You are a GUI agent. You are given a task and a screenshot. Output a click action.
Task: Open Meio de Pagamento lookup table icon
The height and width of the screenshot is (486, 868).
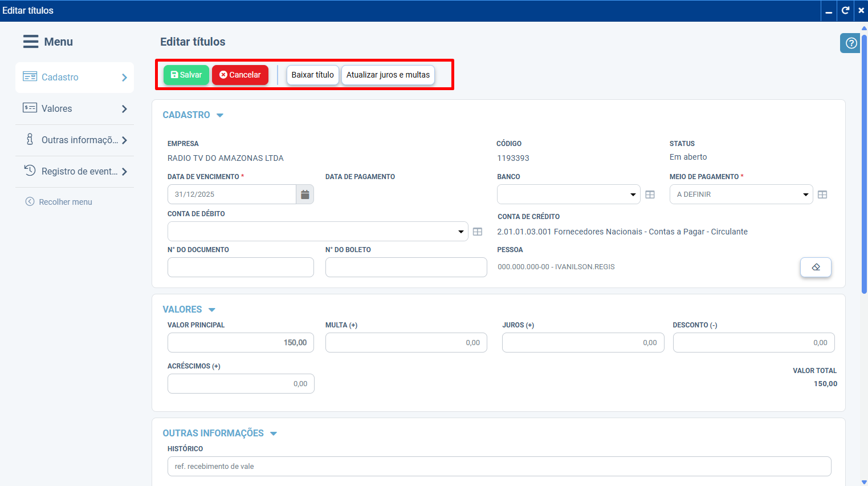coord(822,195)
